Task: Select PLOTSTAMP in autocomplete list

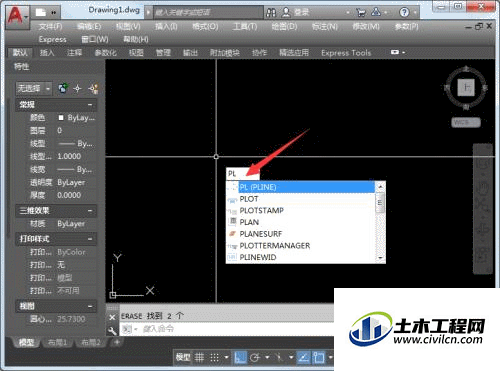Action: pos(300,211)
